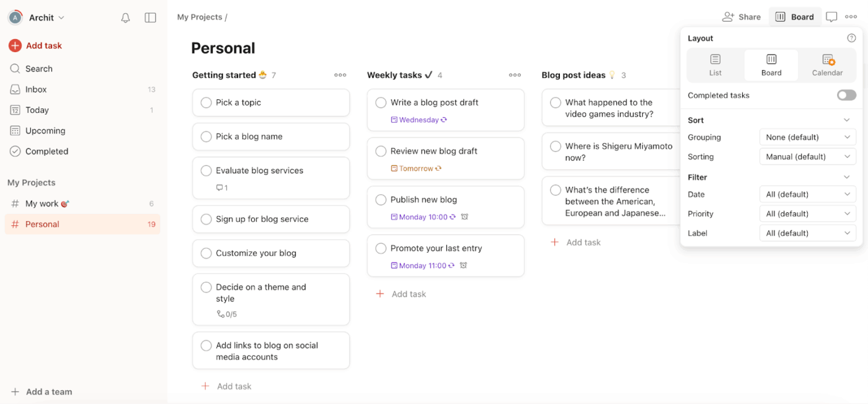Enable the Completed tasks toggle

(x=846, y=95)
